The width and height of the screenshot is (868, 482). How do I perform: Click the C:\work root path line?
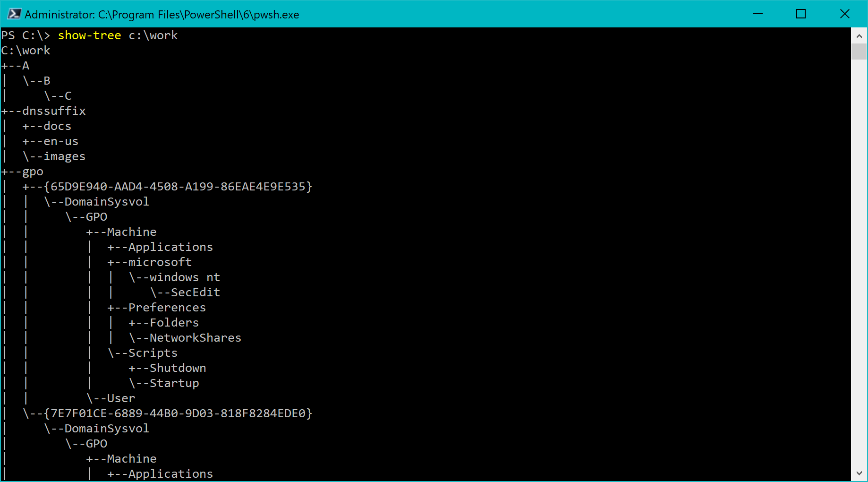26,50
